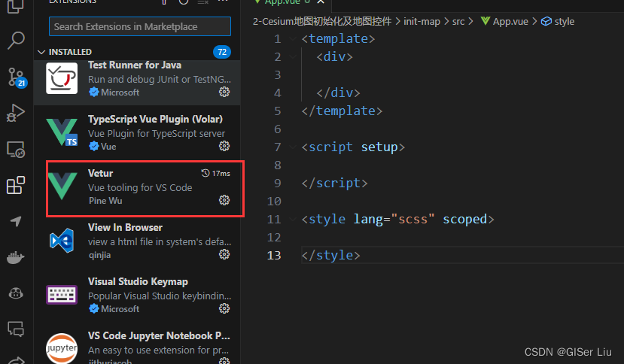624x364 pixels.
Task: Click the Volar TS extension logo
Action: pos(62,132)
